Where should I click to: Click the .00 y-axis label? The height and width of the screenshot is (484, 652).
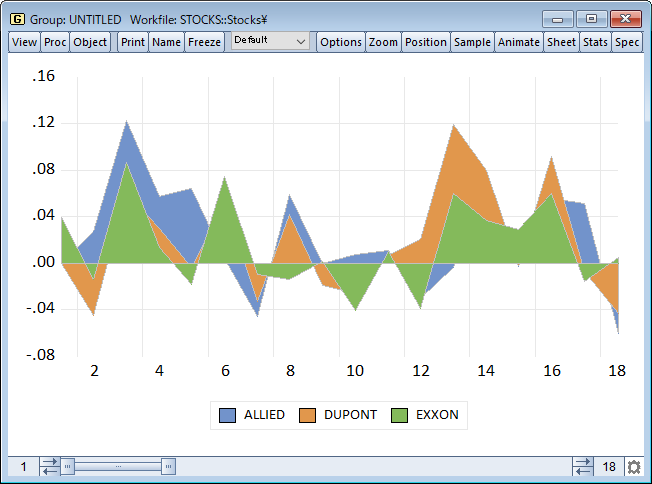coord(43,262)
